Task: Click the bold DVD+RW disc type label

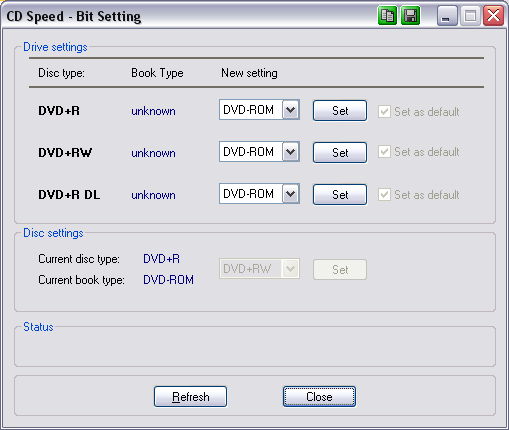Action: [65, 153]
